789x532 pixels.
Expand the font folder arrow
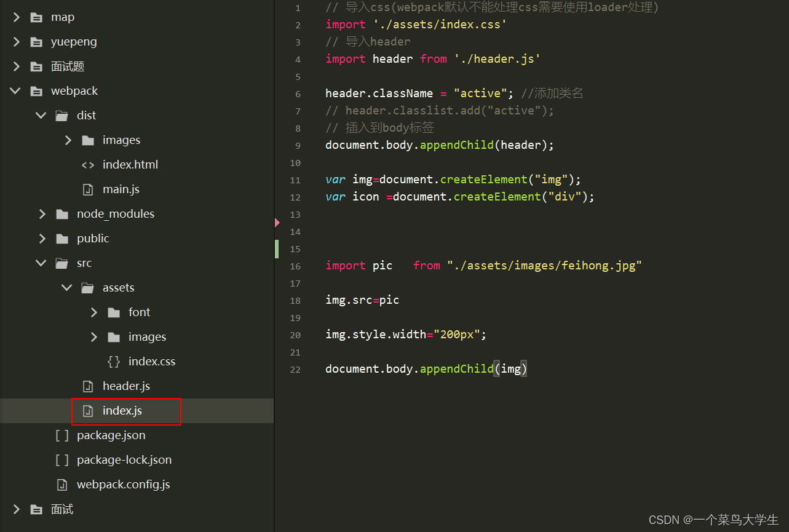(x=93, y=312)
